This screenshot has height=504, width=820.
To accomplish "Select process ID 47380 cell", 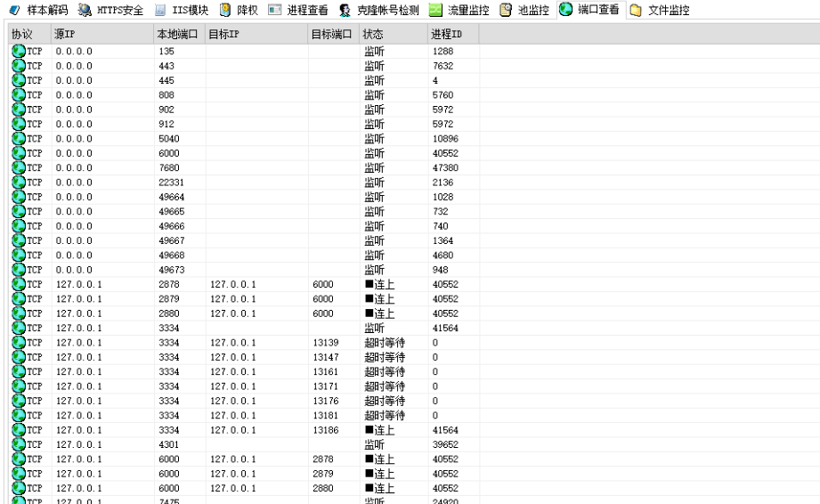I will pos(445,167).
